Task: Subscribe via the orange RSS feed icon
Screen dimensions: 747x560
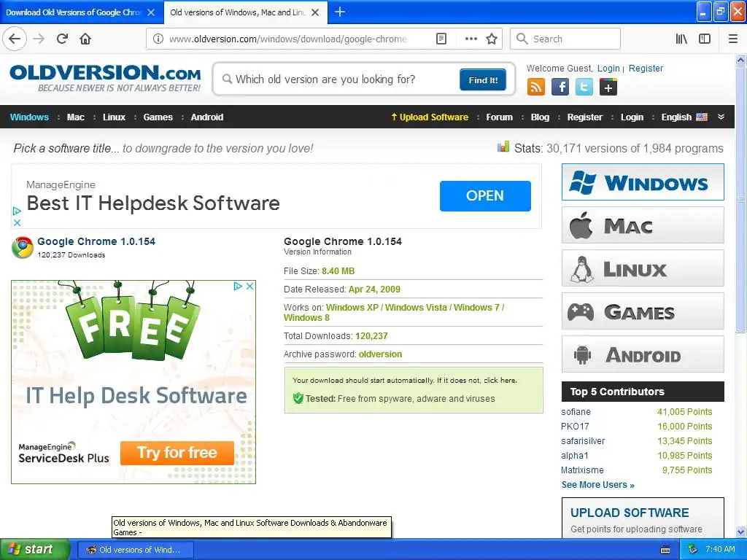Action: [x=536, y=87]
